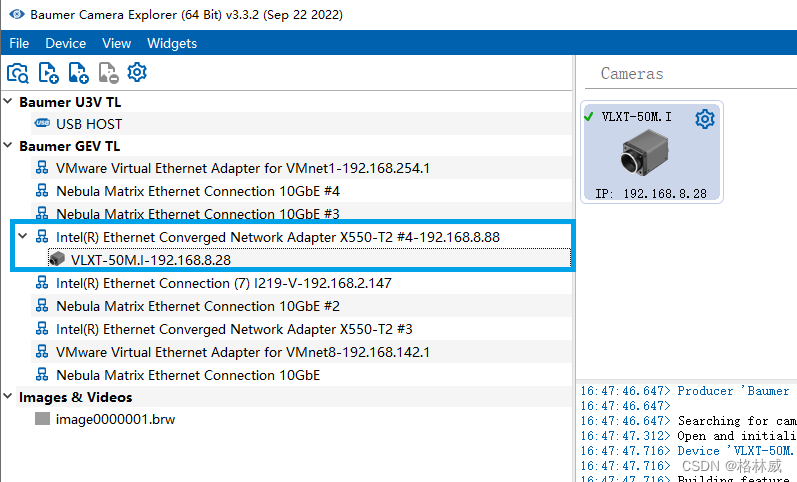This screenshot has width=797, height=482.
Task: Click the USB icon beside USB HOST
Action: 42,123
